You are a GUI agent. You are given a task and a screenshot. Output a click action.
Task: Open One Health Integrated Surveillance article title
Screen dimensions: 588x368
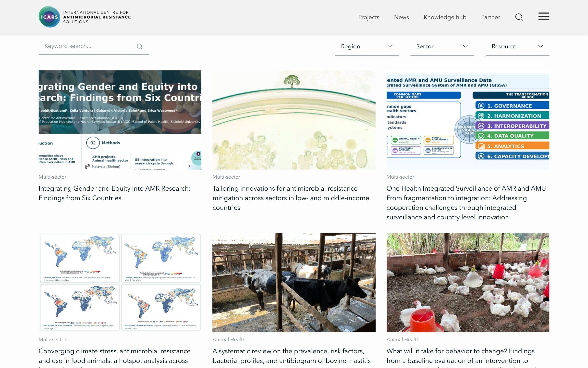(x=466, y=203)
